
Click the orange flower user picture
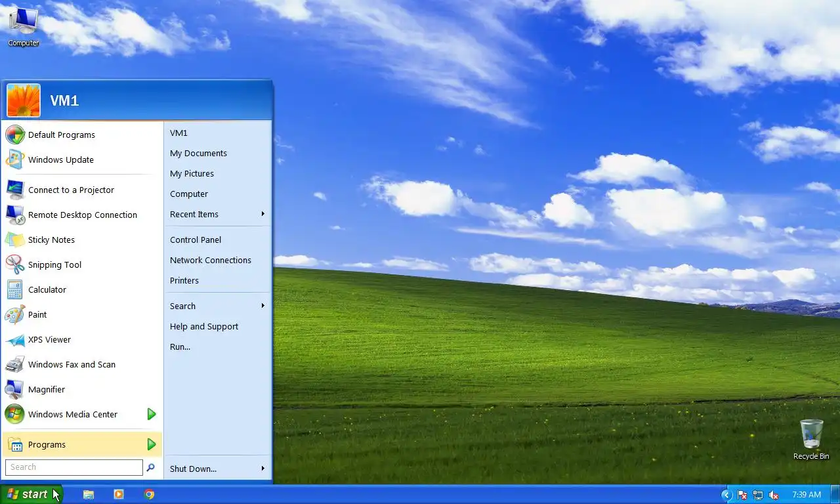coord(24,100)
